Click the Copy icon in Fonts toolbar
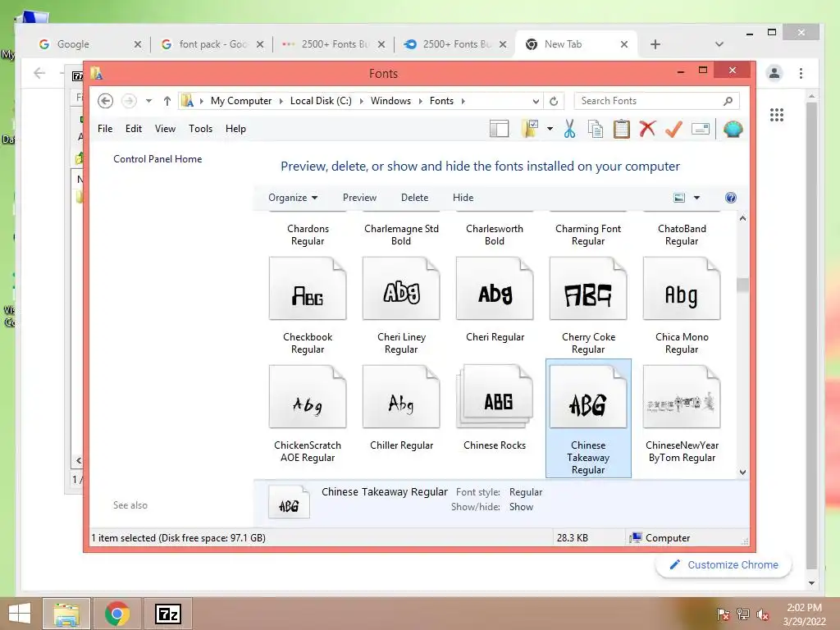Image resolution: width=840 pixels, height=630 pixels. (596, 129)
